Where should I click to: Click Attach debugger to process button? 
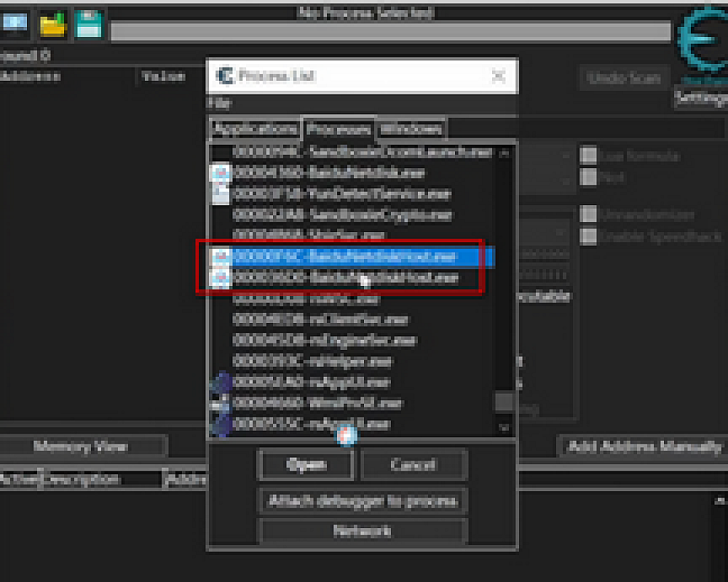pyautogui.click(x=363, y=501)
